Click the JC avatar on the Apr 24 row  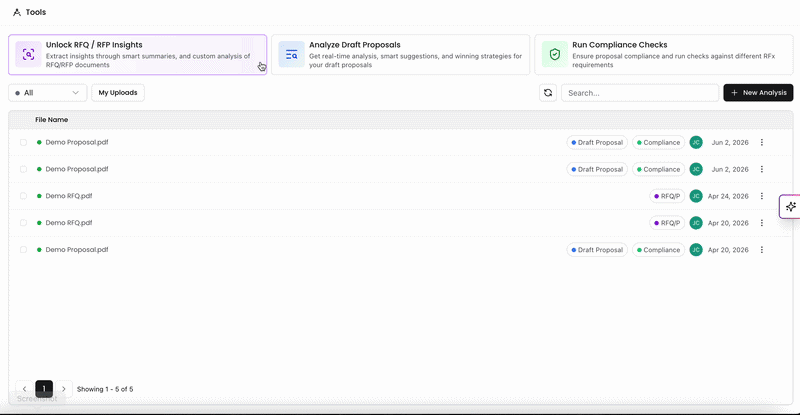pos(696,196)
